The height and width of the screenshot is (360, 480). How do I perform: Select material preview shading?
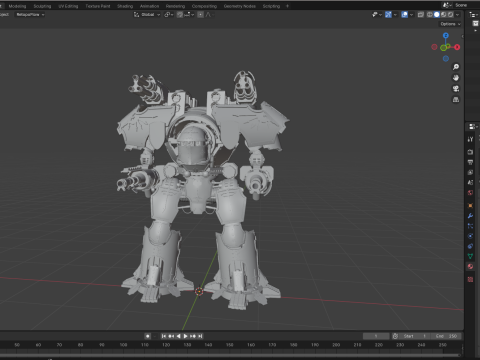(444, 15)
